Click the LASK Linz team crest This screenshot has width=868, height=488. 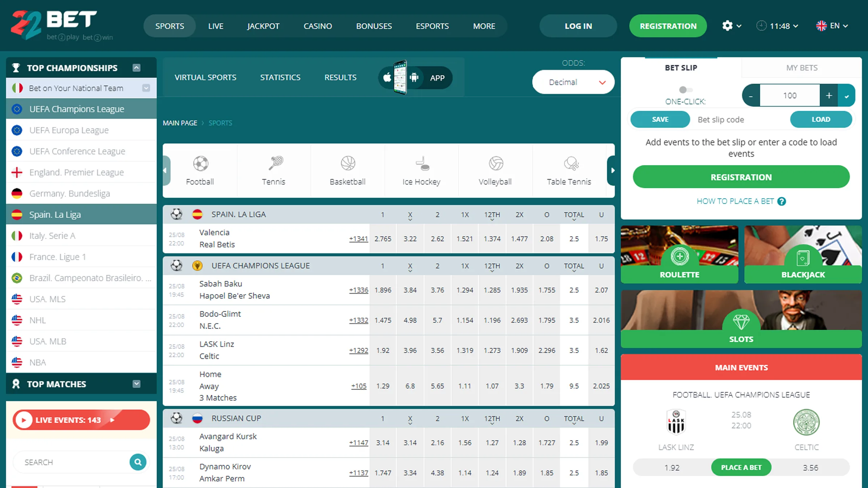click(x=676, y=422)
